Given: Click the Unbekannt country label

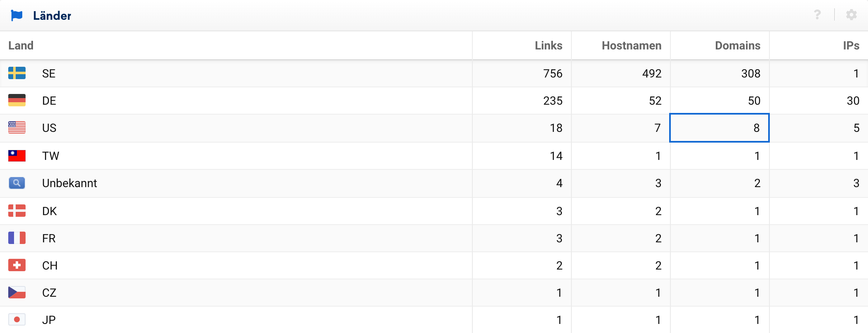Looking at the screenshot, I should [69, 183].
